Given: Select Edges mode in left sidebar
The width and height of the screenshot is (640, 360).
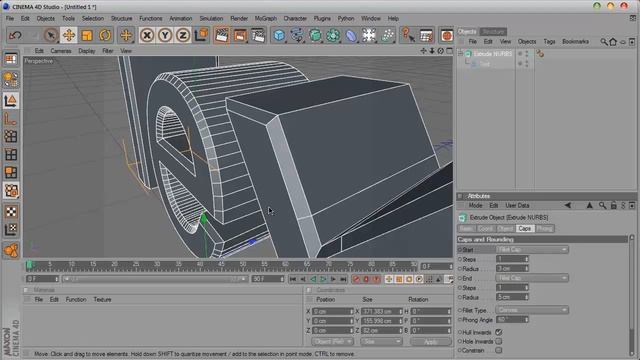Looking at the screenshot, I should tap(11, 154).
